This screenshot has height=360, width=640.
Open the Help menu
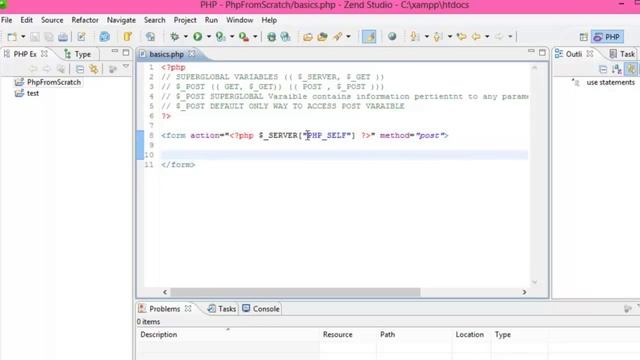click(x=269, y=20)
